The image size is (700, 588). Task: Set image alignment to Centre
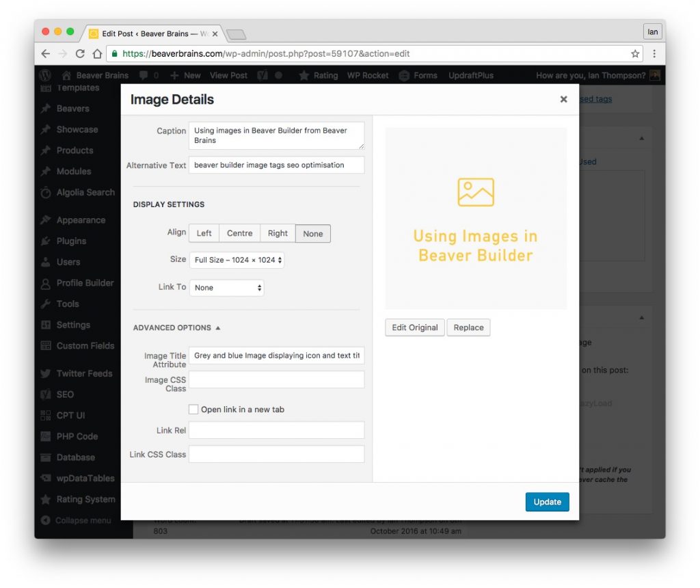point(239,233)
